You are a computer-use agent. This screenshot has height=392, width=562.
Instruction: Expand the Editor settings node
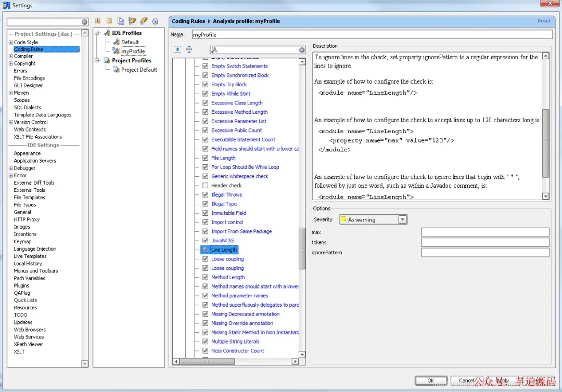click(x=11, y=175)
